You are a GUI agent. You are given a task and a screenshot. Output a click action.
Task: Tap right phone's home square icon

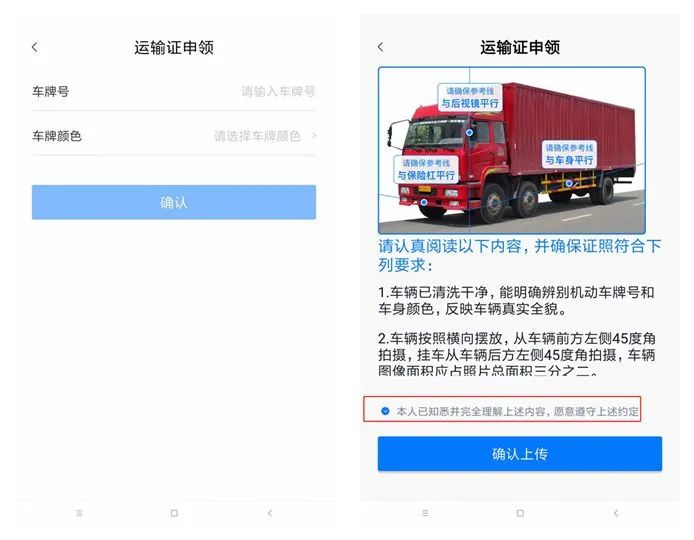click(x=520, y=513)
